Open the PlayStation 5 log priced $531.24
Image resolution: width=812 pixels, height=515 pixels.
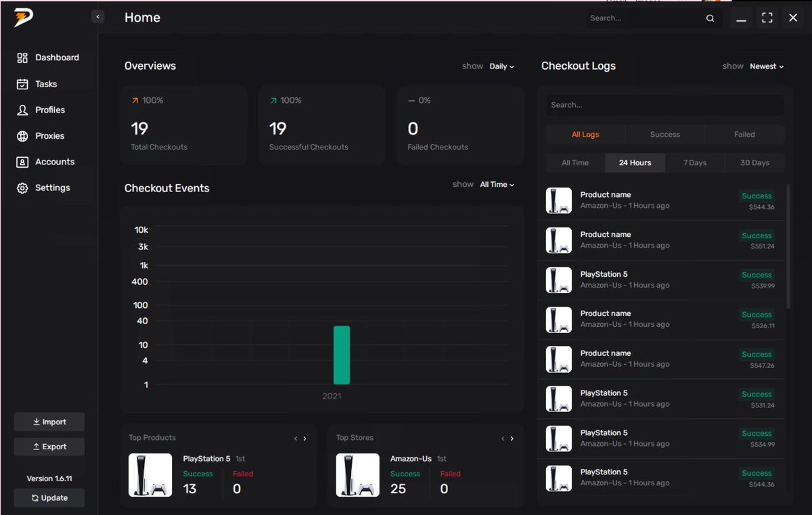[x=661, y=399]
